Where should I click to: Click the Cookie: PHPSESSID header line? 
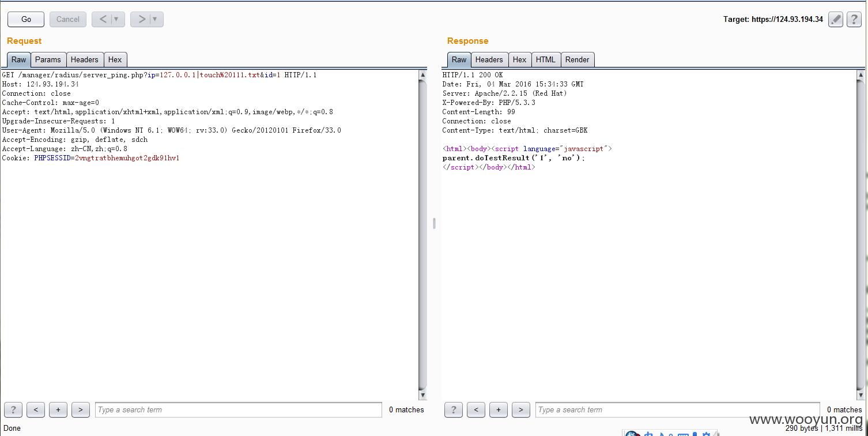click(90, 158)
